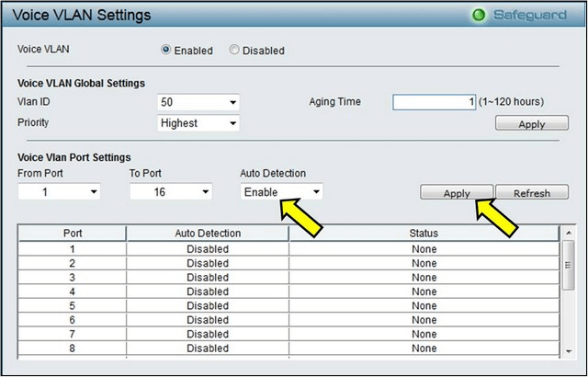Screen dimensions: 588x377
Task: Click port number 8 in the table
Action: [x=72, y=348]
